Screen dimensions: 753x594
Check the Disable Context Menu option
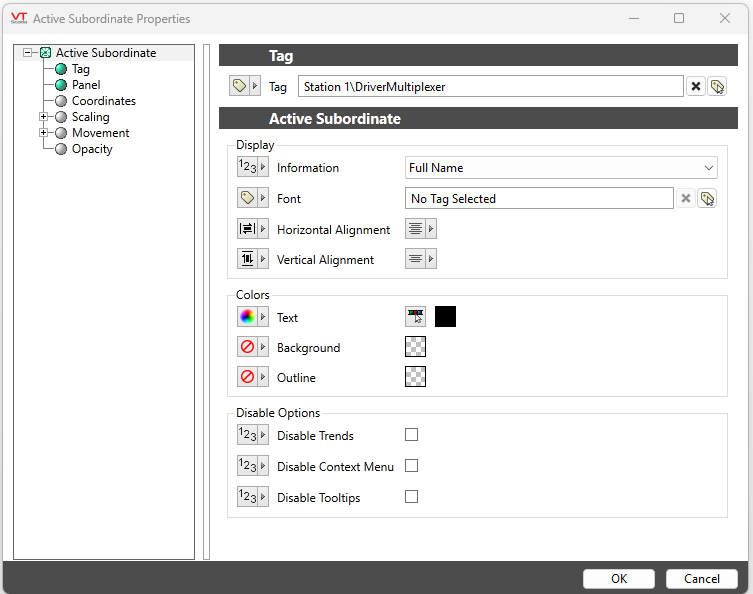pos(411,466)
